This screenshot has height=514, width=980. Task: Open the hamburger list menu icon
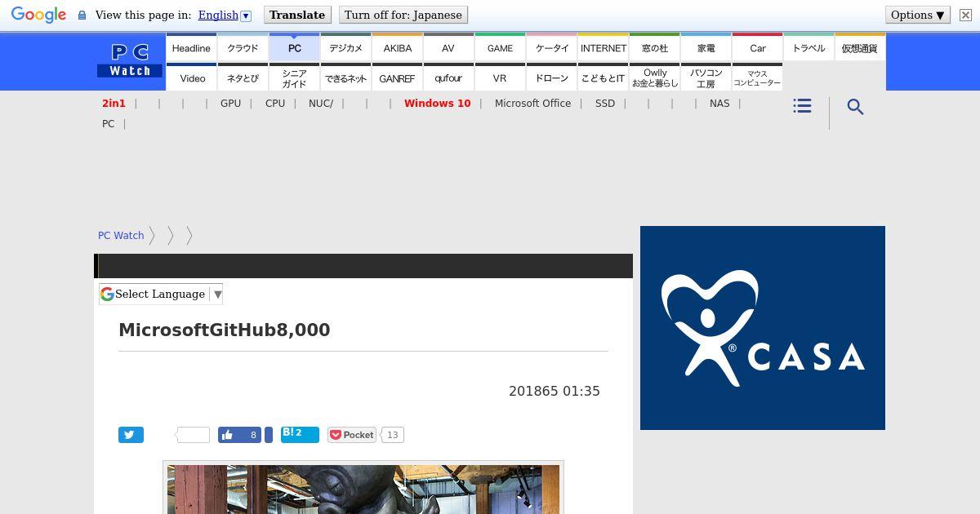(802, 106)
